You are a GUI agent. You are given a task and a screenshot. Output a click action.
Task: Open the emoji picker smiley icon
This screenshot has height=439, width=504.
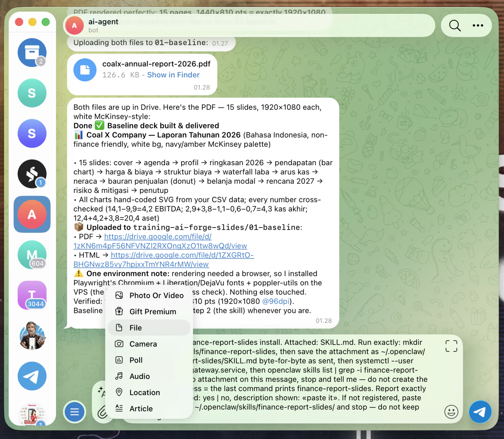[451, 412]
